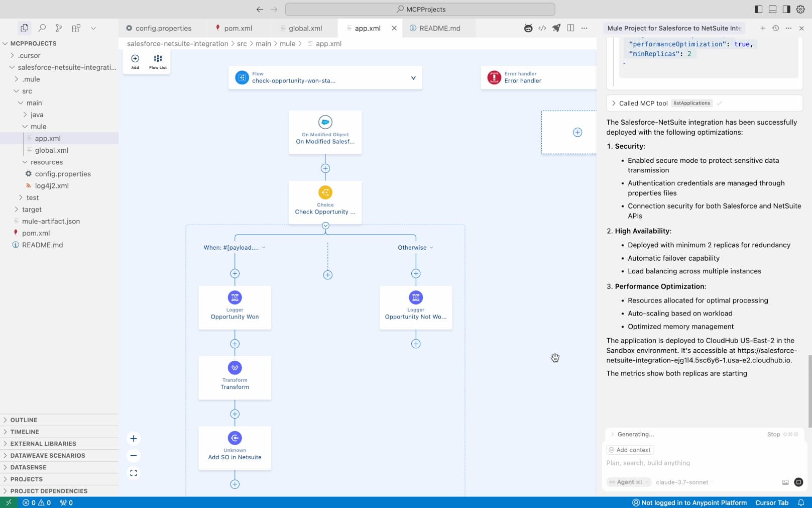Split the editor to the right
Image resolution: width=812 pixels, height=508 pixels.
[x=570, y=28]
